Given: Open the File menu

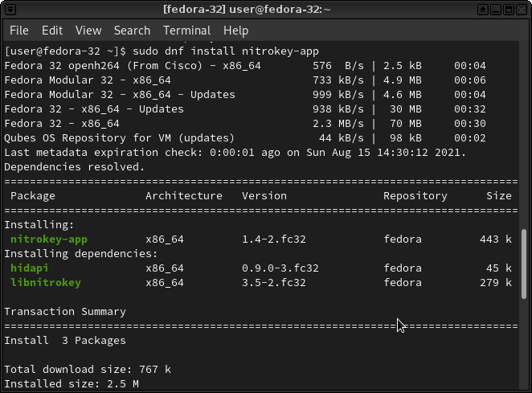Looking at the screenshot, I should (x=19, y=31).
